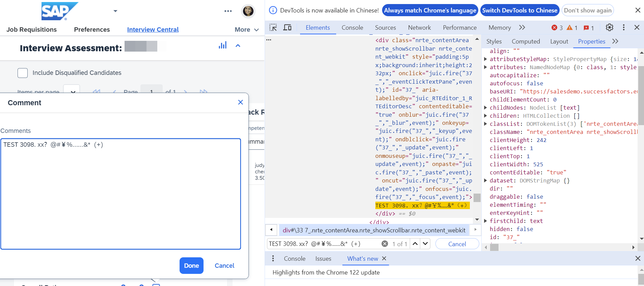Show more DevTools panel tabs
The width and height of the screenshot is (644, 286).
(x=522, y=28)
